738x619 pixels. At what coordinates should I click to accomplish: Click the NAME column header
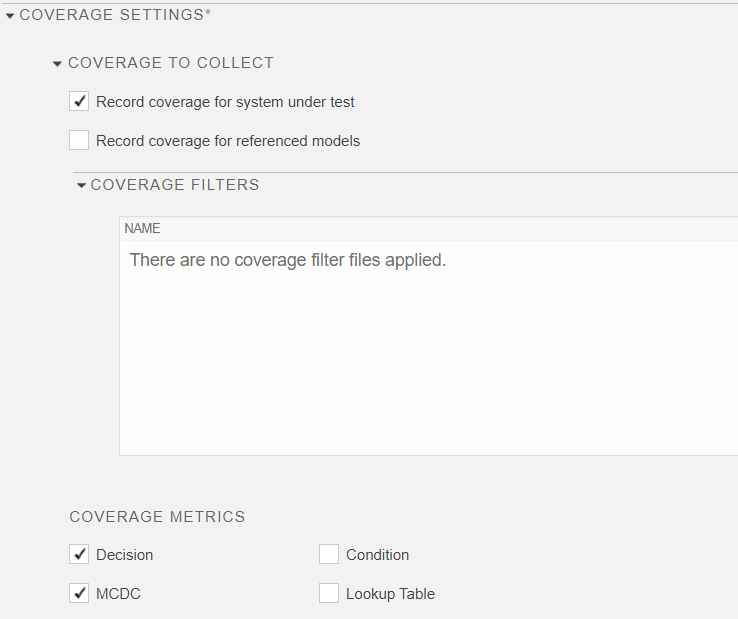coord(142,229)
